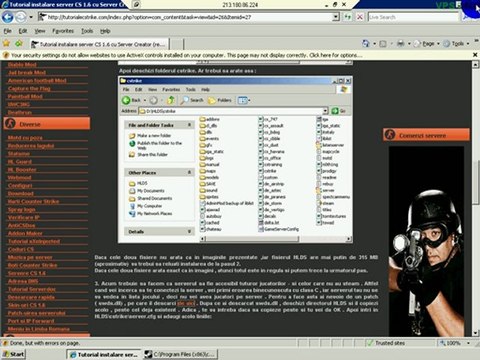This screenshot has height=360, width=480.
Task: Click the Add to Favorites icon
Action: tap(19, 44)
